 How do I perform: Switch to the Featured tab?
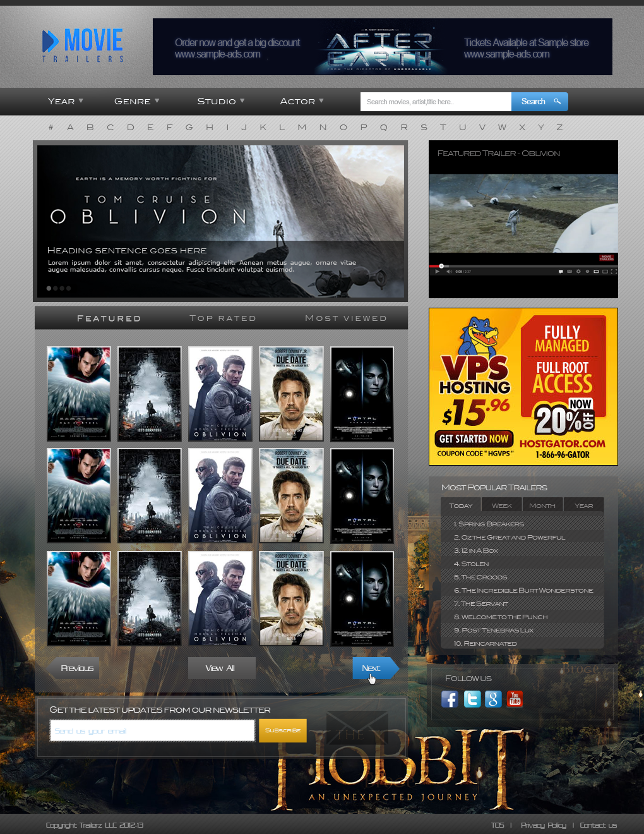109,318
